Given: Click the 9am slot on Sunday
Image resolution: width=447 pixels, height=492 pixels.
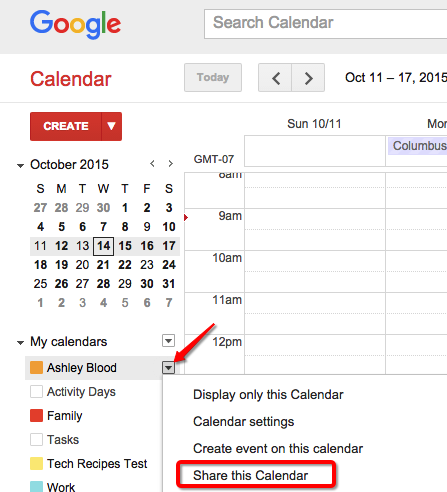Looking at the screenshot, I should [315, 230].
